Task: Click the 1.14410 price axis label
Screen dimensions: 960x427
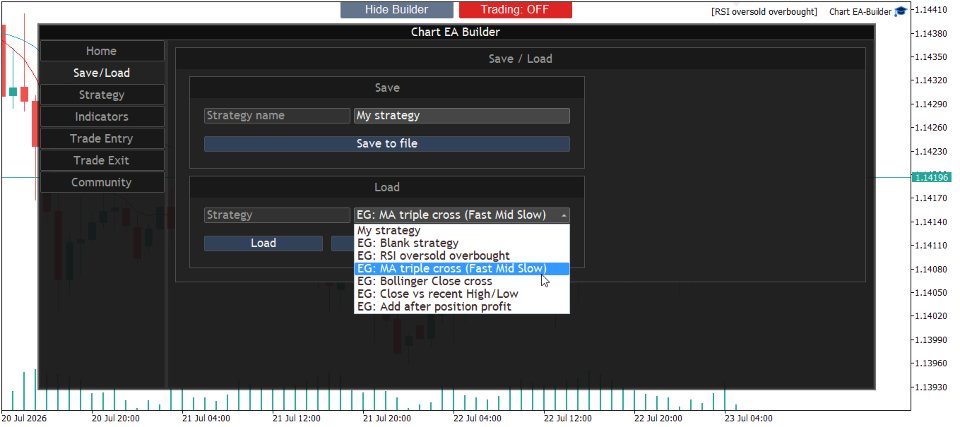Action: [932, 10]
